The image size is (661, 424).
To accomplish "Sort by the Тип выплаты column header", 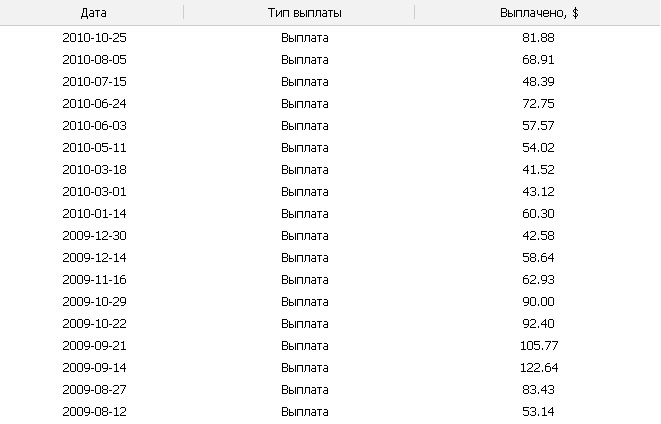I will (x=304, y=13).
